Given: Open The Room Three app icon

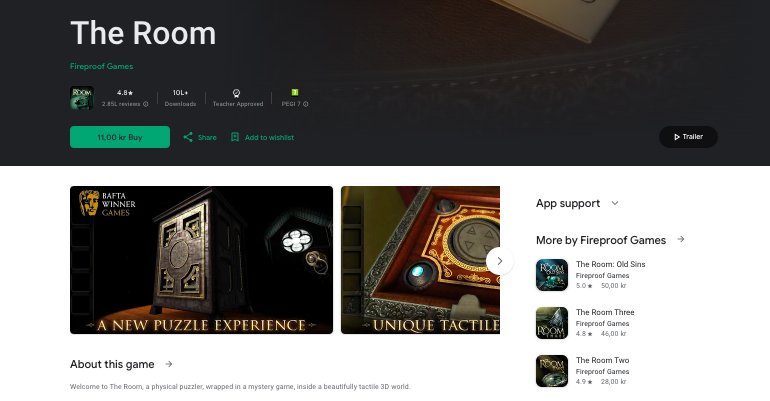Looking at the screenshot, I should click(x=552, y=323).
